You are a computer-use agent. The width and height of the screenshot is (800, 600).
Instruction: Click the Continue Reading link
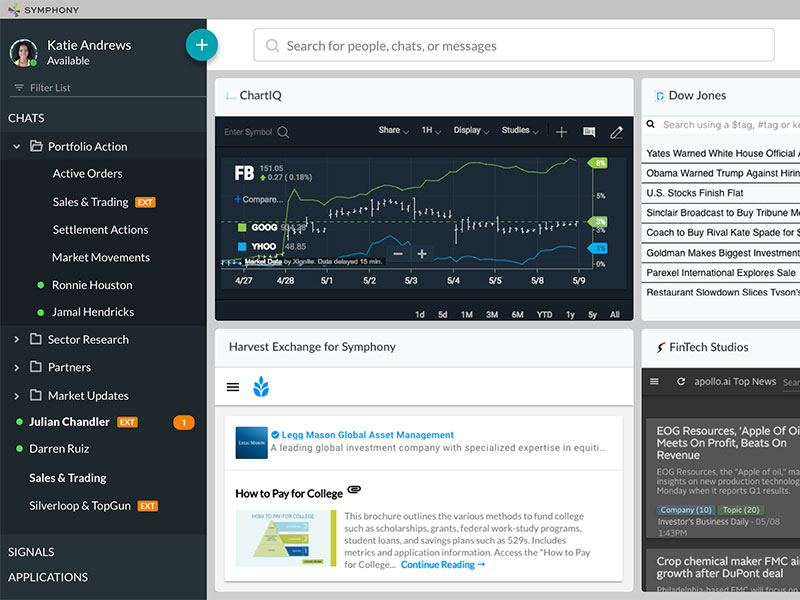pos(443,565)
